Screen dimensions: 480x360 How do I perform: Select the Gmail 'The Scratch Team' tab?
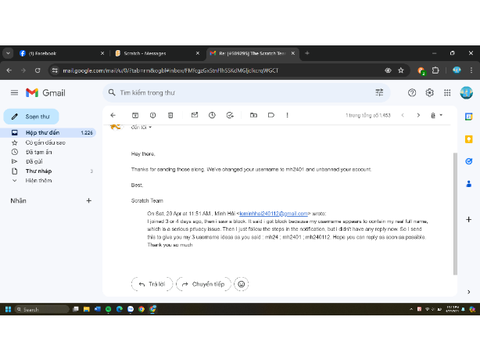point(253,53)
